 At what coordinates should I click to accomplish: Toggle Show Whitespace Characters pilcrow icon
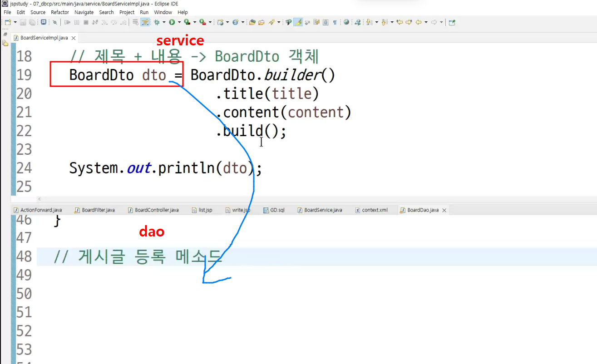coord(335,22)
